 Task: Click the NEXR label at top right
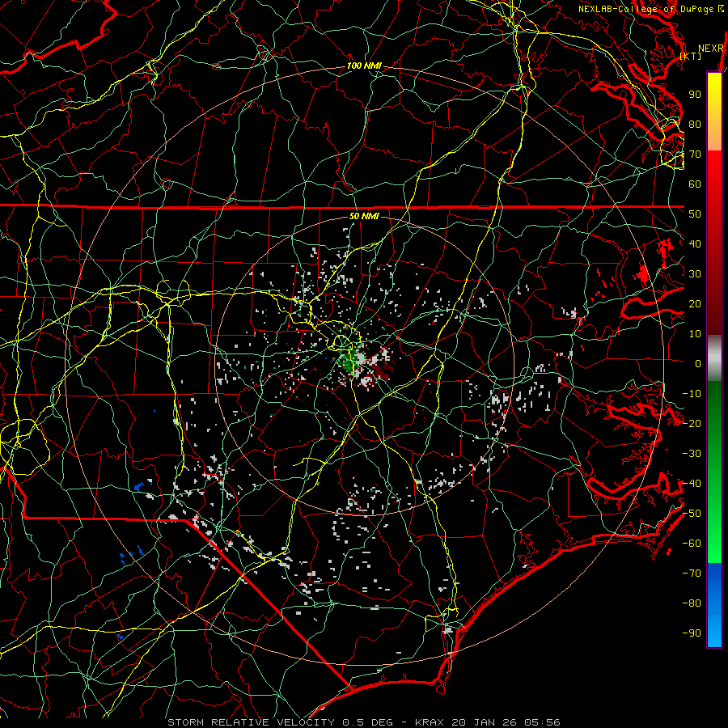pos(711,49)
